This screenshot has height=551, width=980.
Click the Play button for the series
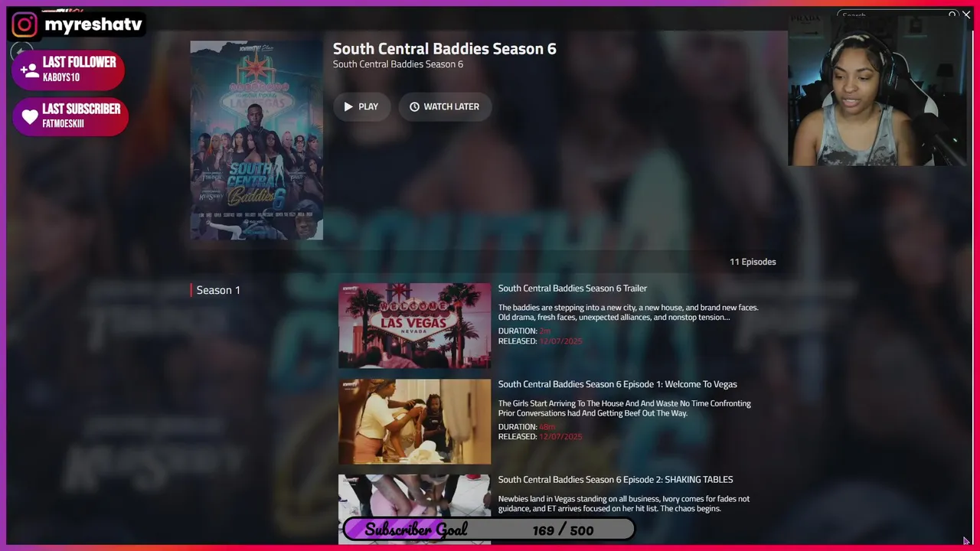point(361,106)
